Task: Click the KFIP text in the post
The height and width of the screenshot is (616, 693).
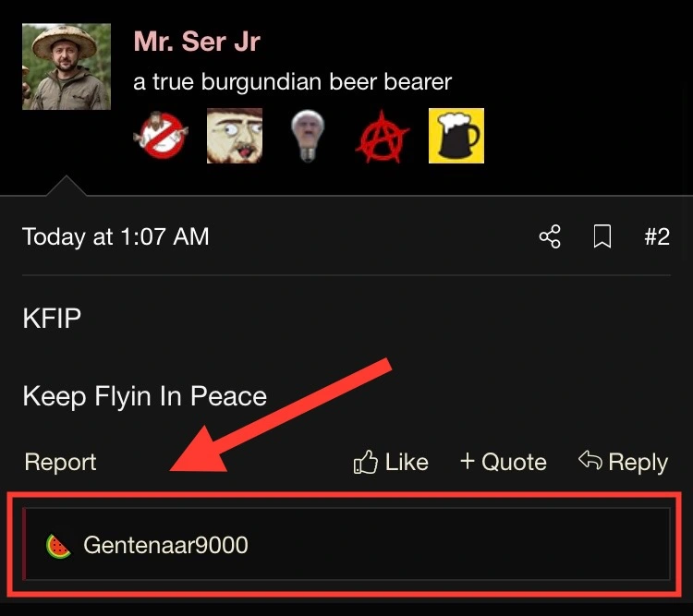Action: pos(52,318)
